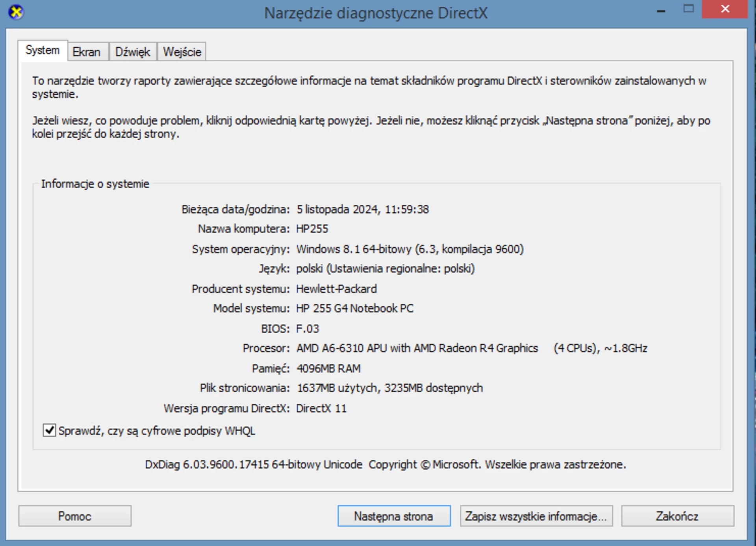Click the BIOS value F.03
The width and height of the screenshot is (756, 546).
308,329
